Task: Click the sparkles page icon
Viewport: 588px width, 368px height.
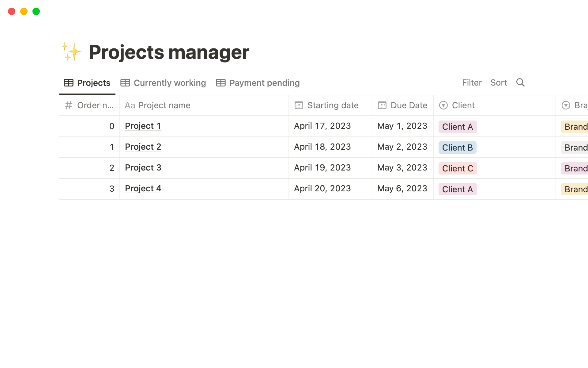Action: click(x=72, y=52)
